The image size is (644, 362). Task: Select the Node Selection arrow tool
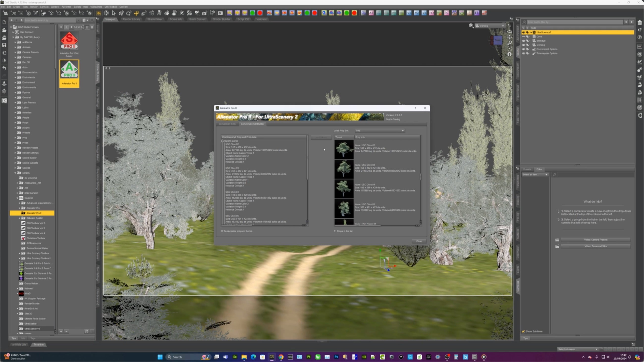[113, 13]
